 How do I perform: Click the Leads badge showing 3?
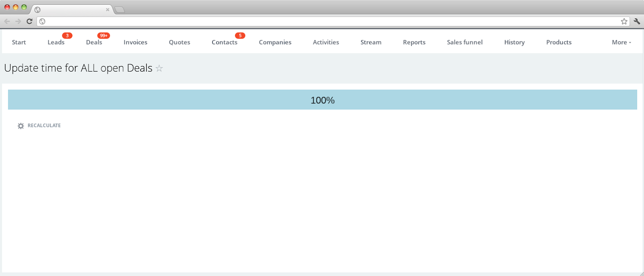pos(67,35)
